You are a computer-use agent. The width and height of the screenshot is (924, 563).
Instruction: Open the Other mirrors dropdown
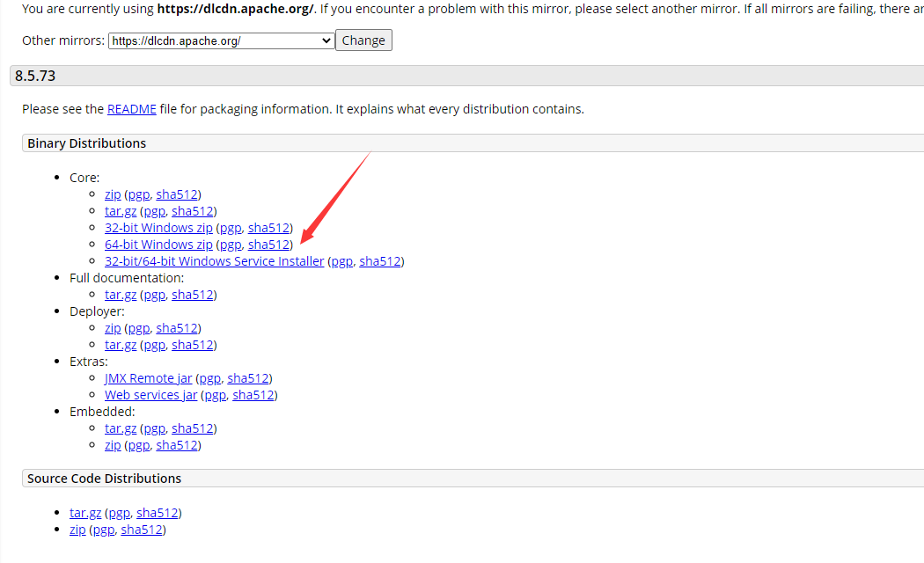click(221, 40)
